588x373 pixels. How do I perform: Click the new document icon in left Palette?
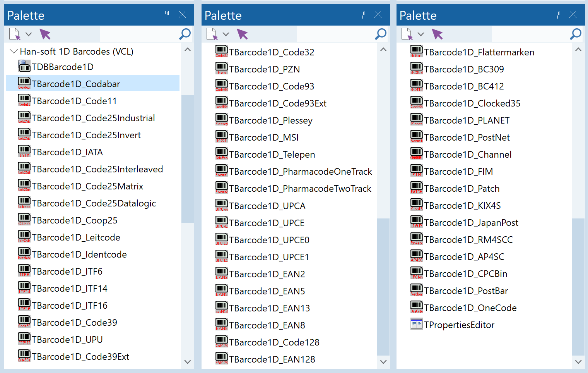[x=15, y=34]
